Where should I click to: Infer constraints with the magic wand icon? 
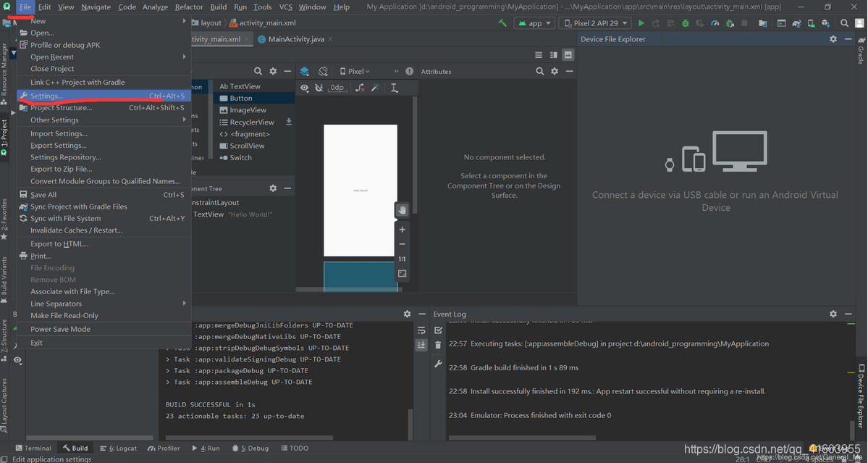point(375,87)
